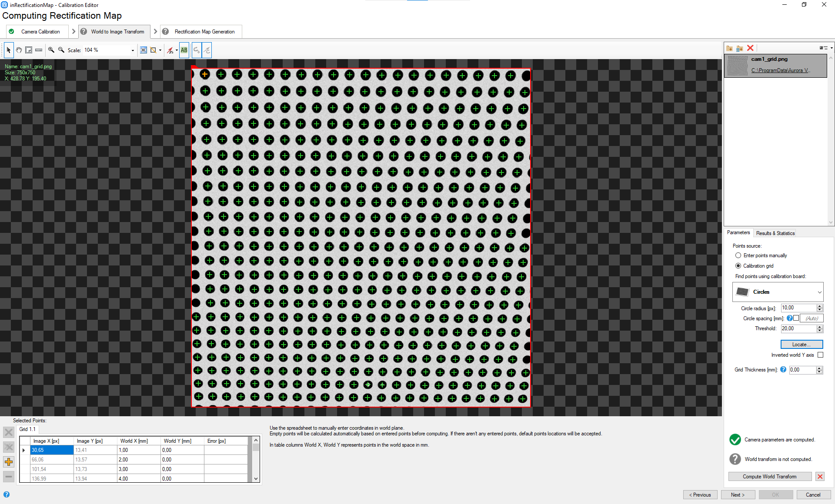The image size is (835, 504).
Task: Click the zoom out magnifier
Action: [x=61, y=50]
